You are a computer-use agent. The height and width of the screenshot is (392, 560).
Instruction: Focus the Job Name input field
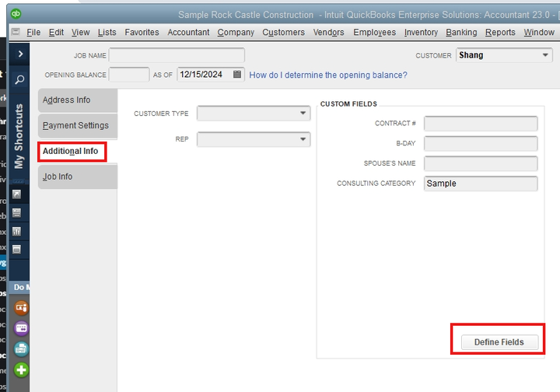(x=177, y=55)
